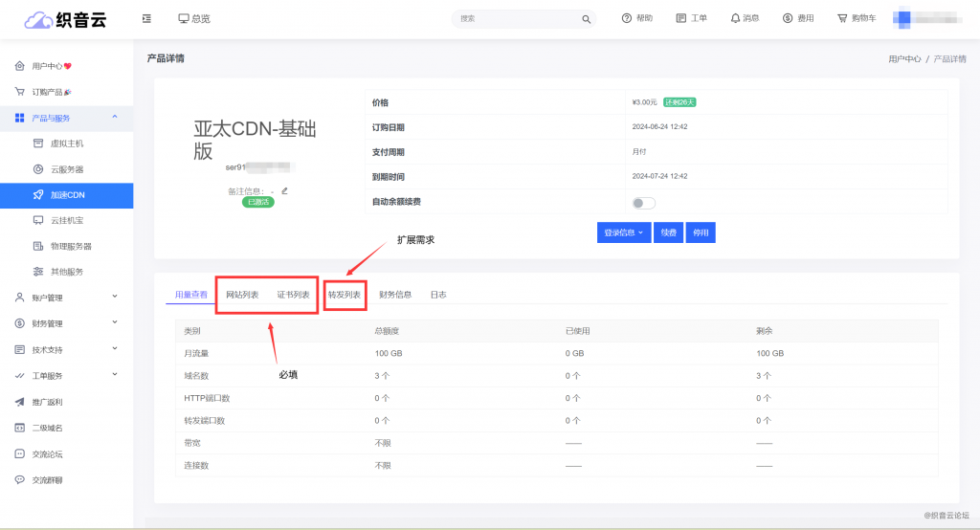Screen dimensions: 980x530
Task: Click the 转发端口数 row label
Action: (205, 421)
